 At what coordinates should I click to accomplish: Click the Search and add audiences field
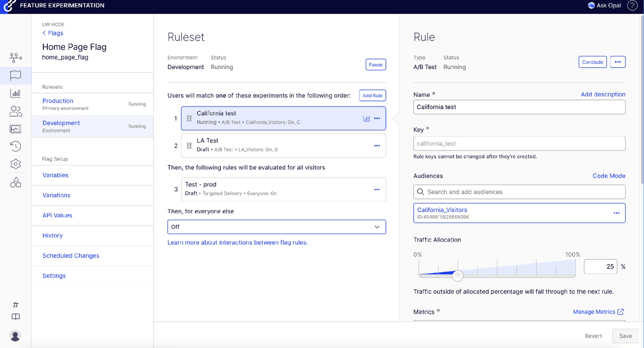click(519, 192)
